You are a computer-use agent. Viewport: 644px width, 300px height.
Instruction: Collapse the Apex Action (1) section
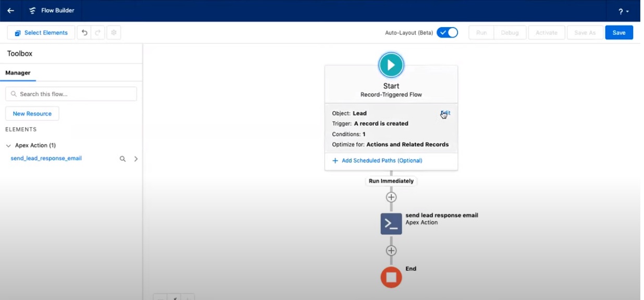(x=8, y=146)
